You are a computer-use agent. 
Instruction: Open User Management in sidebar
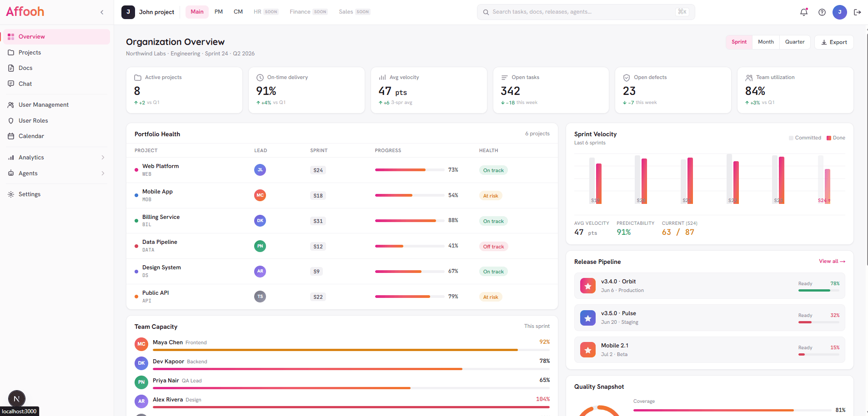(57, 105)
